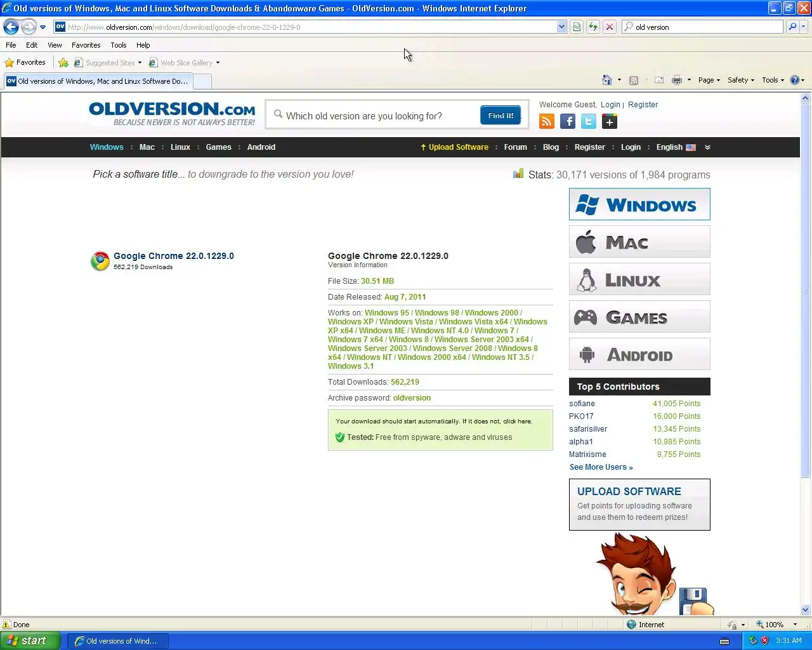Image resolution: width=812 pixels, height=650 pixels.
Task: Click the blue magnifier search button
Action: pos(792,27)
